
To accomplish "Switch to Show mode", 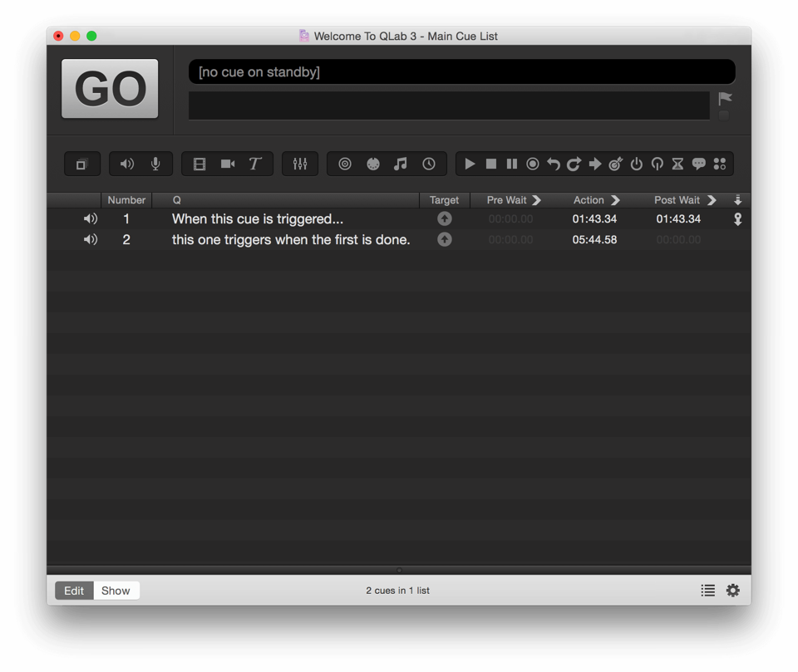I will pos(116,591).
